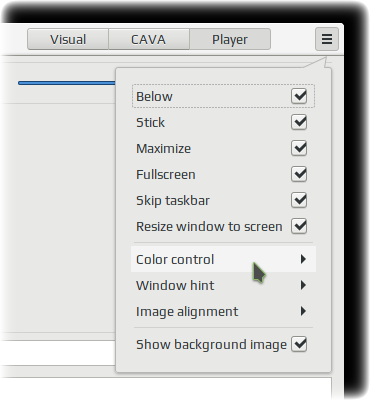Image resolution: width=370 pixels, height=400 pixels.
Task: Uncheck the Below checkbox
Action: coord(299,96)
